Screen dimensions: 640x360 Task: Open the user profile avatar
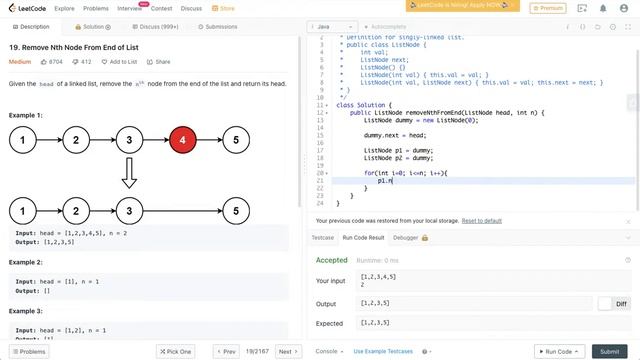coord(624,8)
